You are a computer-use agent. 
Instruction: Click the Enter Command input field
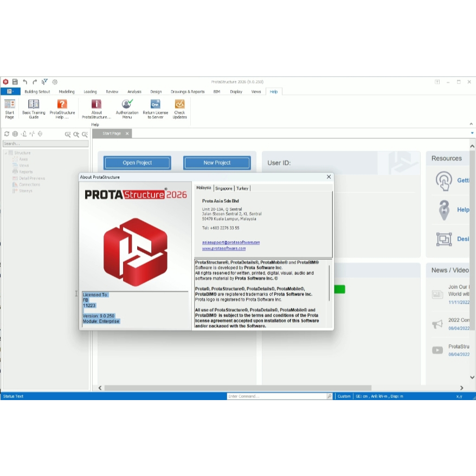coord(277,396)
